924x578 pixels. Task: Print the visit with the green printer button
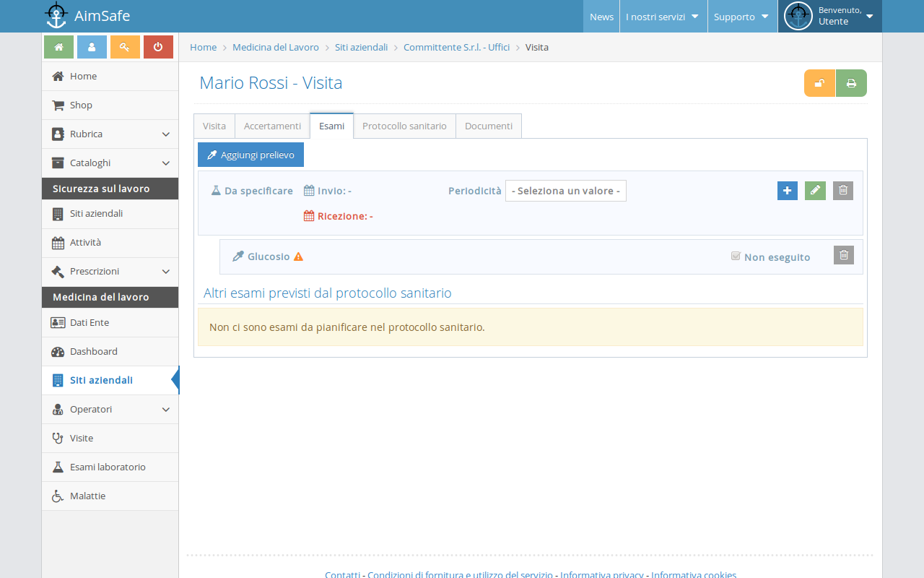(x=851, y=83)
